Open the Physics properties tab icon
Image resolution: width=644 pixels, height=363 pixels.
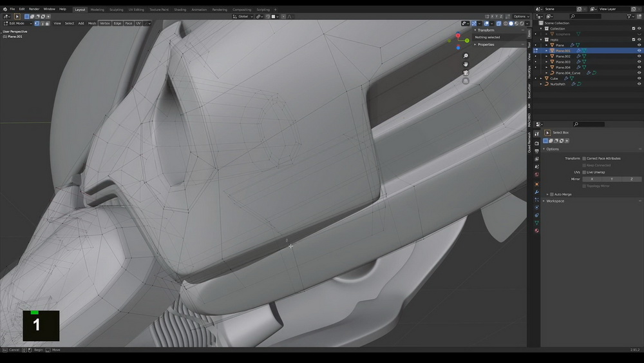coord(536,207)
